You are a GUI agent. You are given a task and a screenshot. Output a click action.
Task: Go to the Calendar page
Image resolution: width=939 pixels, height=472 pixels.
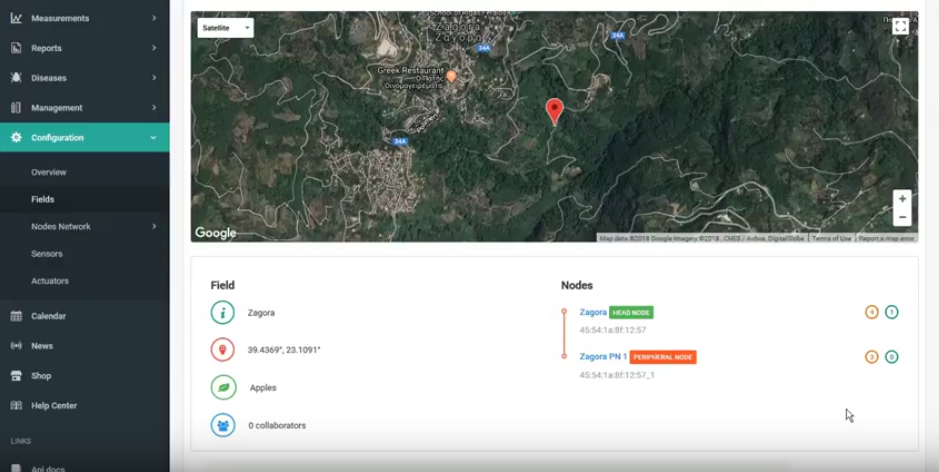coord(48,316)
